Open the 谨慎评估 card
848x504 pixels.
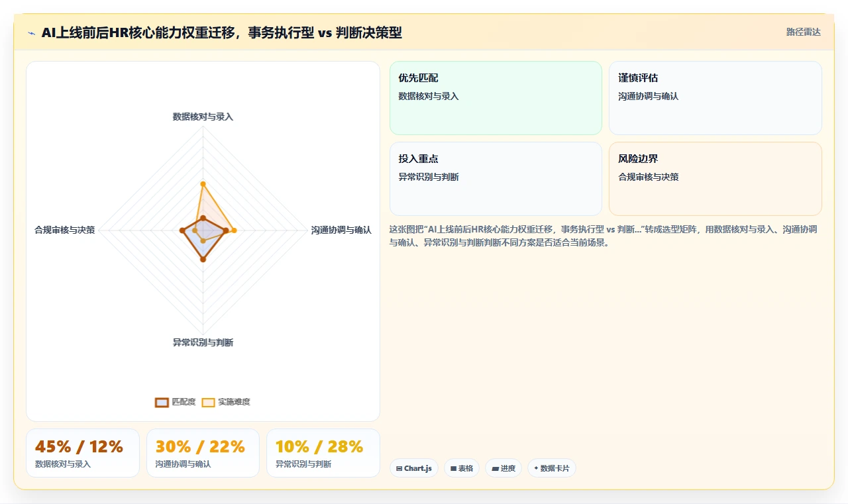715,98
